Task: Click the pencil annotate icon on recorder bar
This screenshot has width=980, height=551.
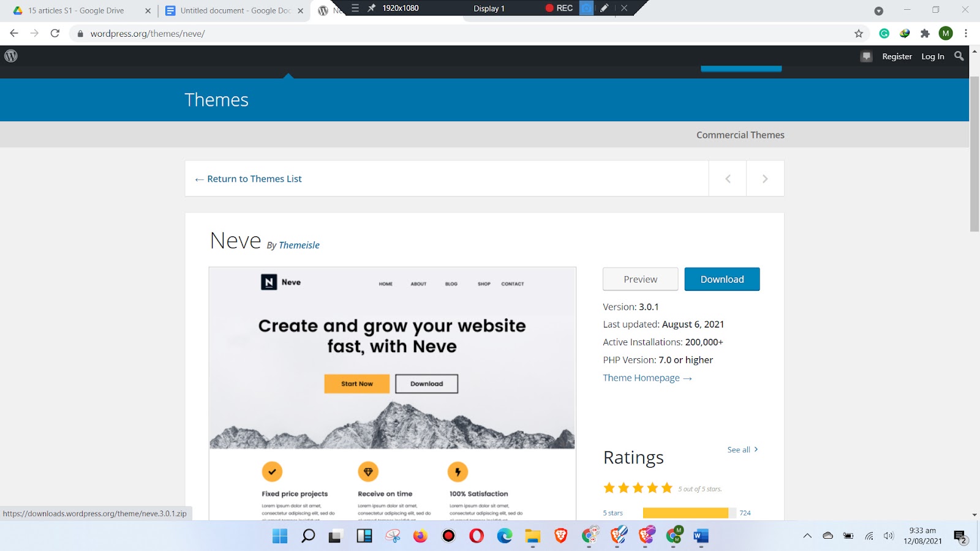Action: (x=605, y=8)
